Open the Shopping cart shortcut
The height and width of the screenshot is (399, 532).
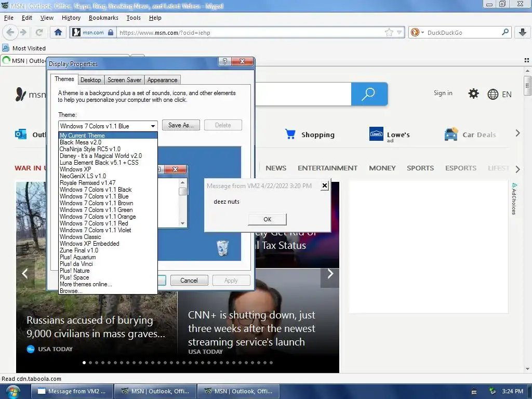pos(310,135)
